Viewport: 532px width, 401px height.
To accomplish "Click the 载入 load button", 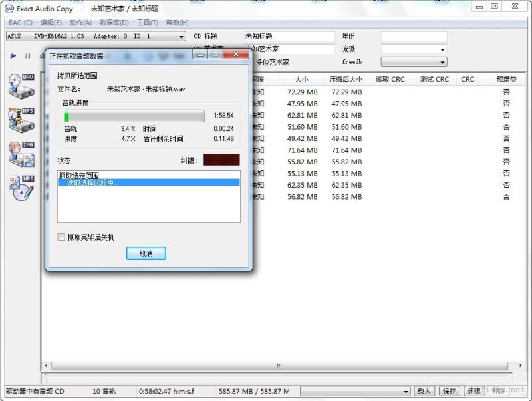I will (x=424, y=391).
